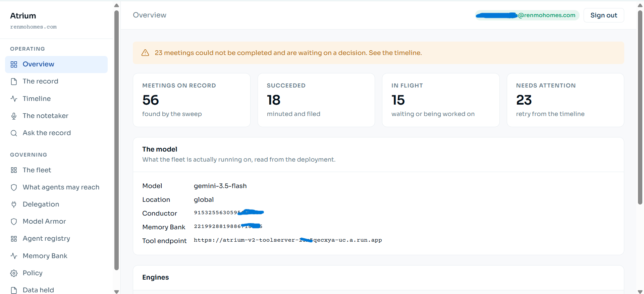Click the shield icon beside Model Armor

(x=14, y=222)
